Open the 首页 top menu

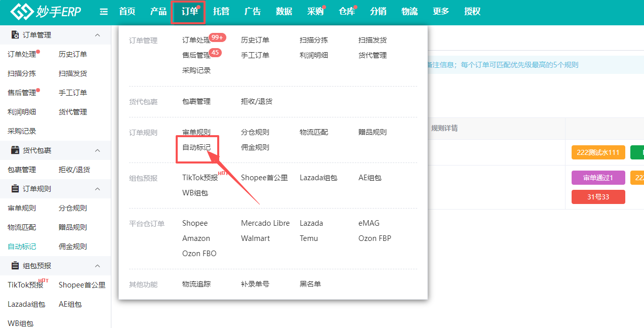(x=127, y=12)
